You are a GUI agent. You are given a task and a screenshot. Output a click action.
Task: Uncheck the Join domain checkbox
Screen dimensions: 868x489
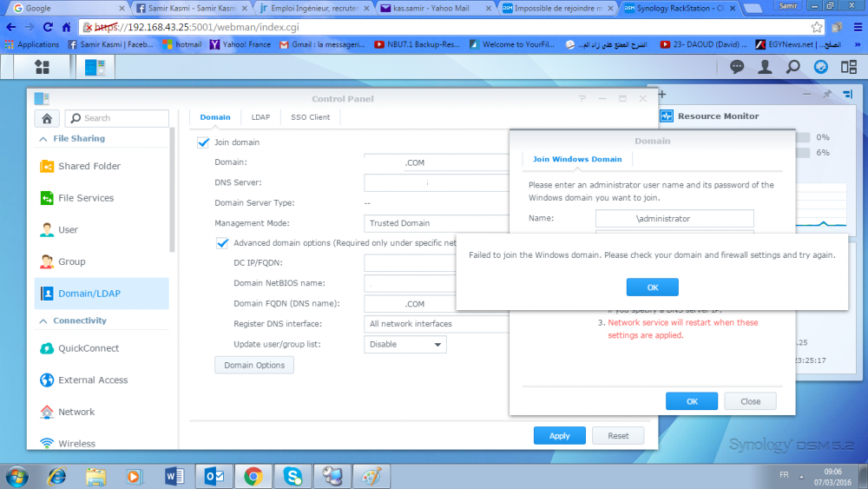203,142
